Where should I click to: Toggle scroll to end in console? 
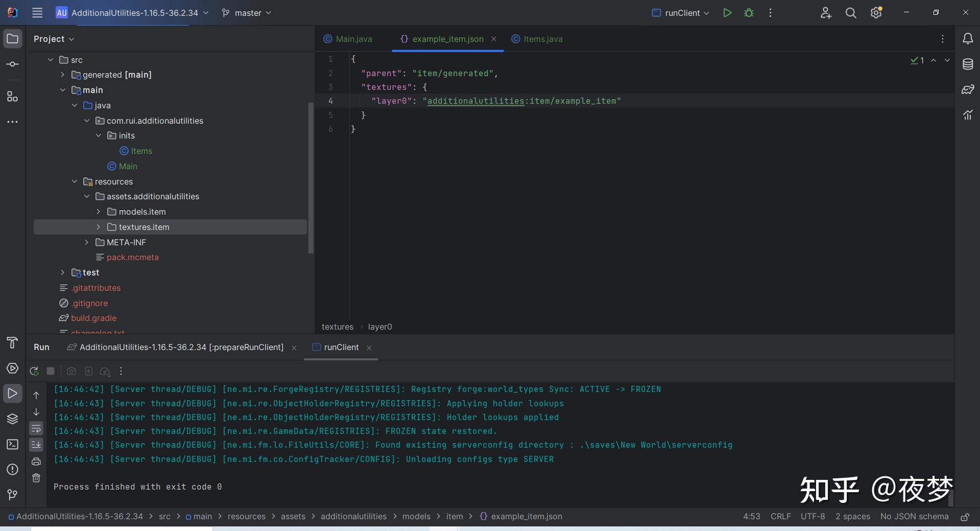pos(36,445)
